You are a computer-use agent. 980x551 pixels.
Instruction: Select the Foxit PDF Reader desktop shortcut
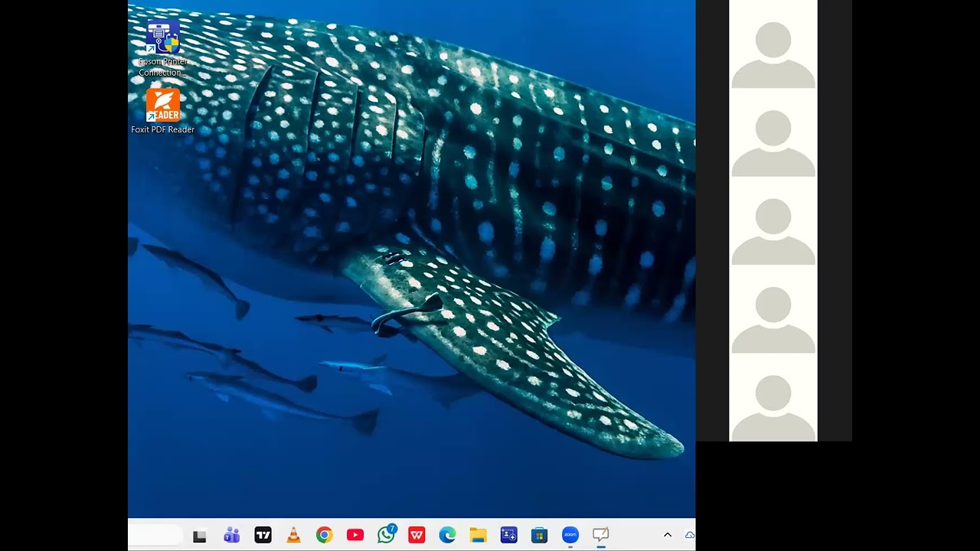(x=162, y=112)
